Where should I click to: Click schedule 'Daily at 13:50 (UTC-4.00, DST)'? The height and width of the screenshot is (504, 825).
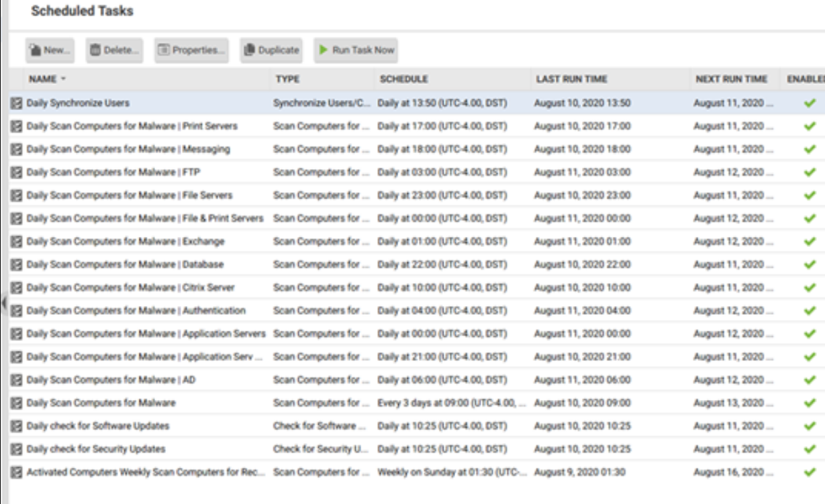442,103
